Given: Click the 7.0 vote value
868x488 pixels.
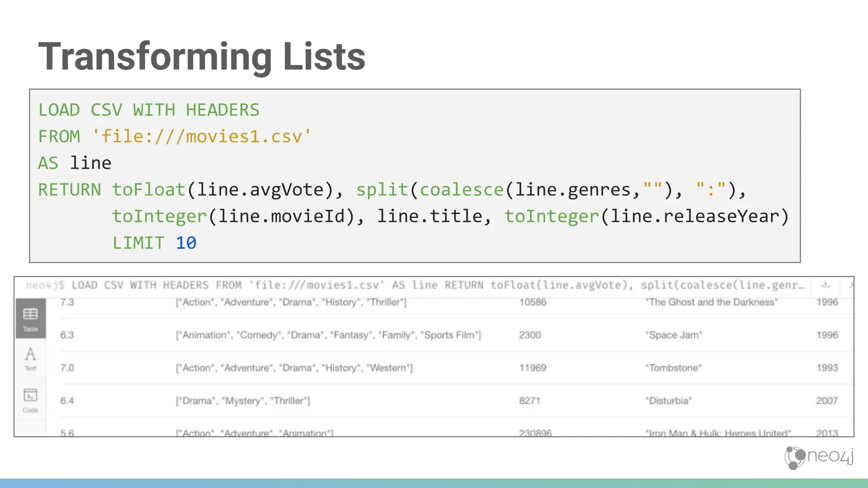Looking at the screenshot, I should 67,368.
